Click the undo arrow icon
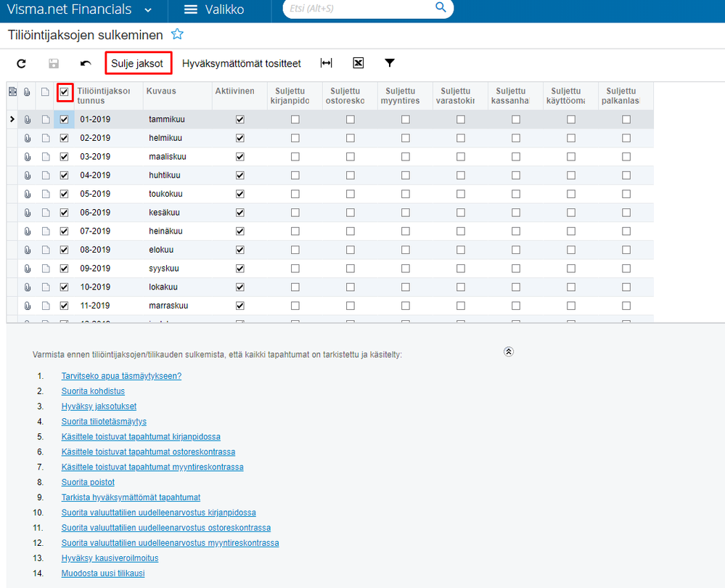The width and height of the screenshot is (725, 588). coord(86,63)
